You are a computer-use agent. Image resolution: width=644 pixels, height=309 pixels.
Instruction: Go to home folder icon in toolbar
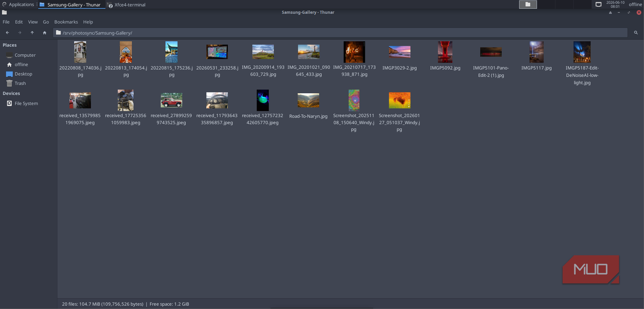[x=44, y=33]
